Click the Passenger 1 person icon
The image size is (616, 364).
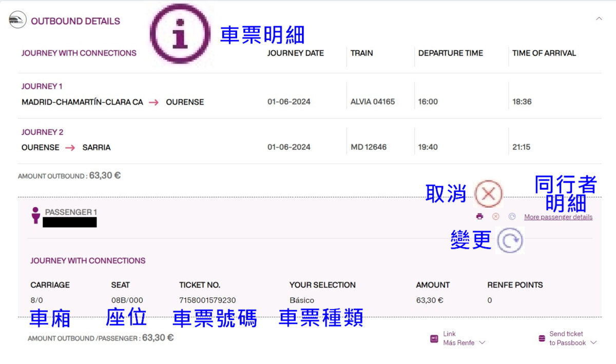(35, 215)
